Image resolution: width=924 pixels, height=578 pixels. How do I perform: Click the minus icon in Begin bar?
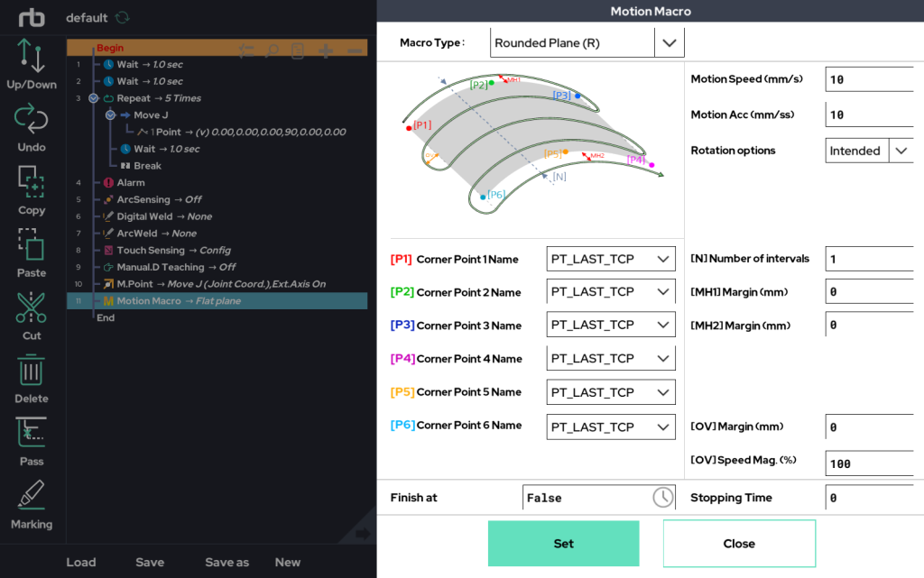coord(354,51)
